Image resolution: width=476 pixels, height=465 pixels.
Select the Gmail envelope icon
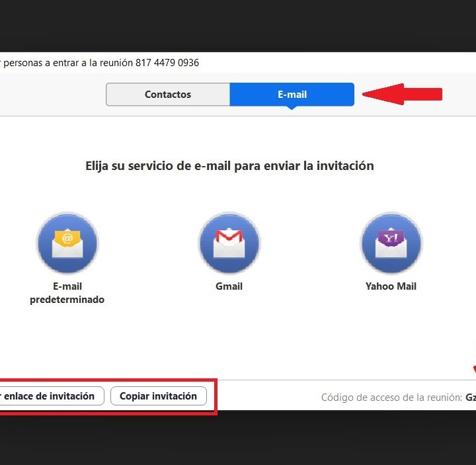click(229, 243)
